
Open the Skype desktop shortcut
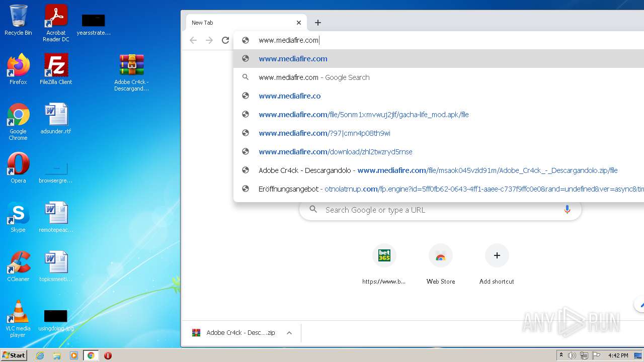(18, 217)
